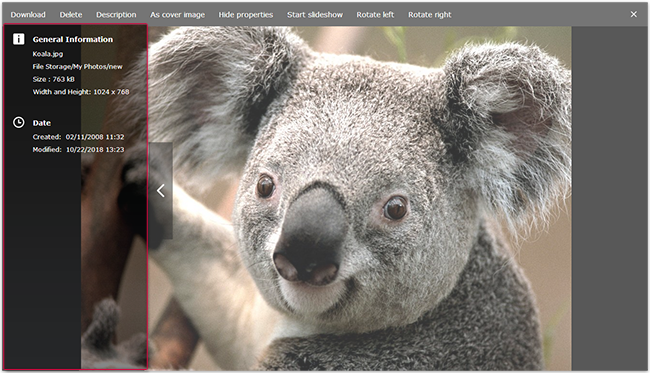
Task: Delete the current photo
Action: click(x=71, y=15)
